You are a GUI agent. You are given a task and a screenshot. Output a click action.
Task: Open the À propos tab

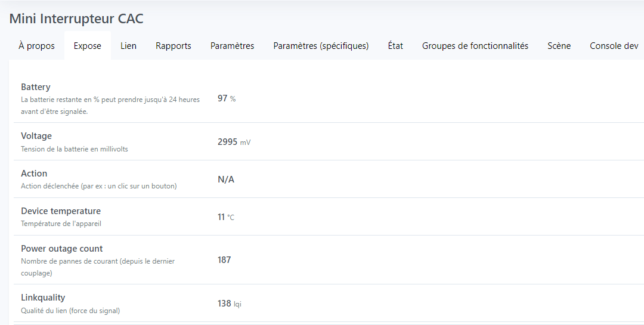coord(36,45)
